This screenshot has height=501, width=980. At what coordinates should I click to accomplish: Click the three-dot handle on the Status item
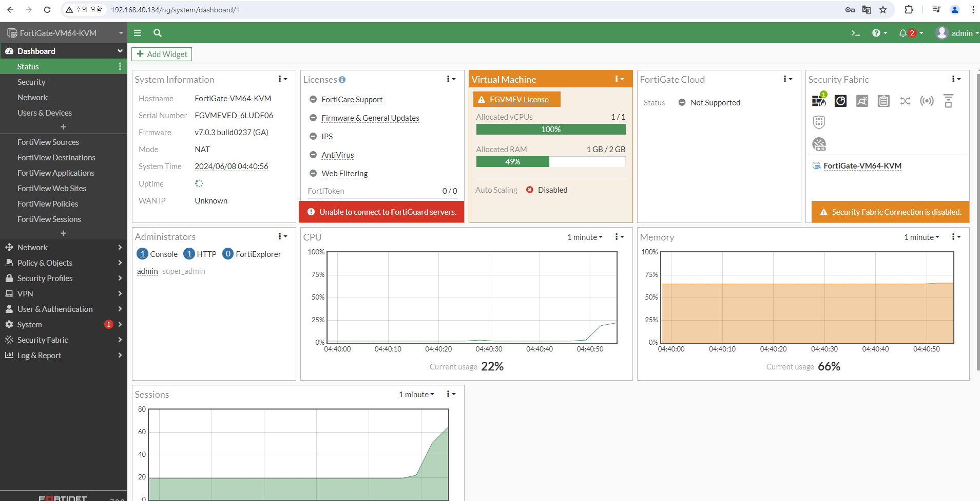coord(120,66)
